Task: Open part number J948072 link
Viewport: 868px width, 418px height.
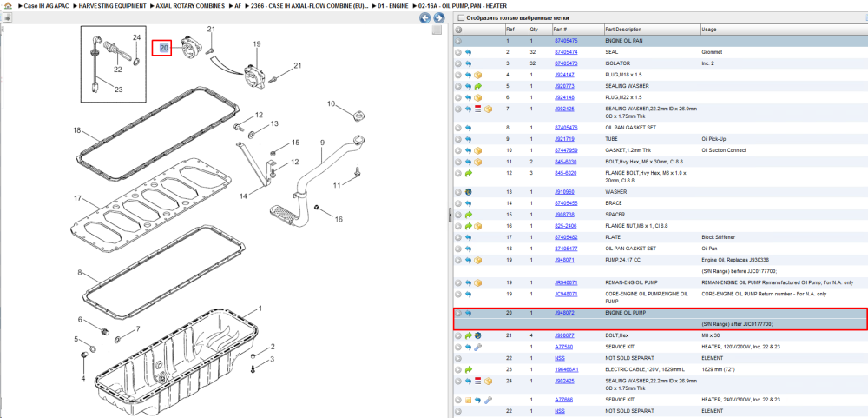Action: coord(564,313)
